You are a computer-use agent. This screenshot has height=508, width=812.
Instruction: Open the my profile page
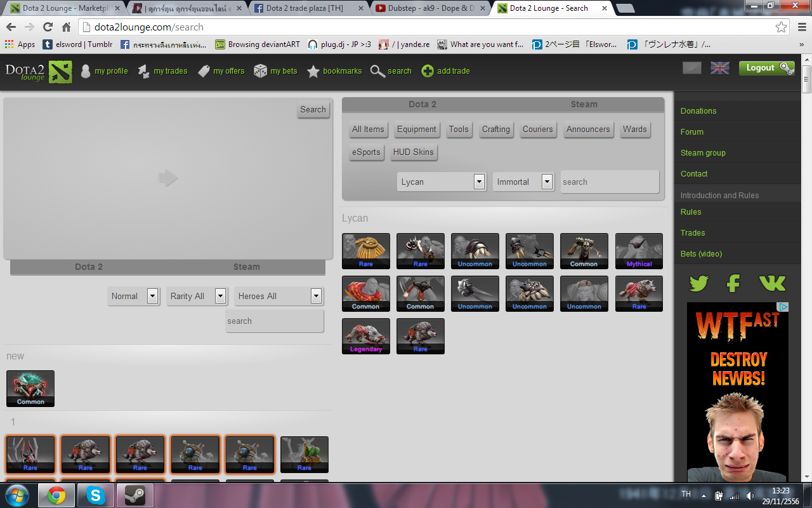104,71
